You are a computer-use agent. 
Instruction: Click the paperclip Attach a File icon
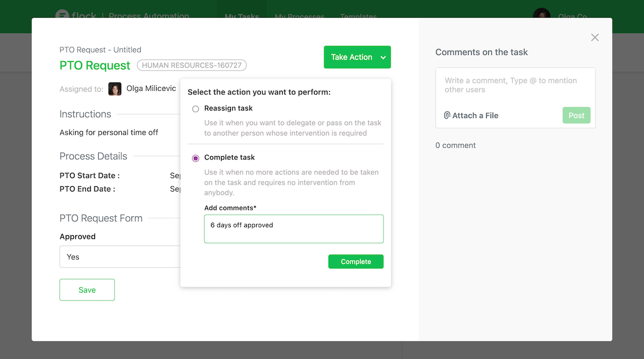click(x=447, y=115)
